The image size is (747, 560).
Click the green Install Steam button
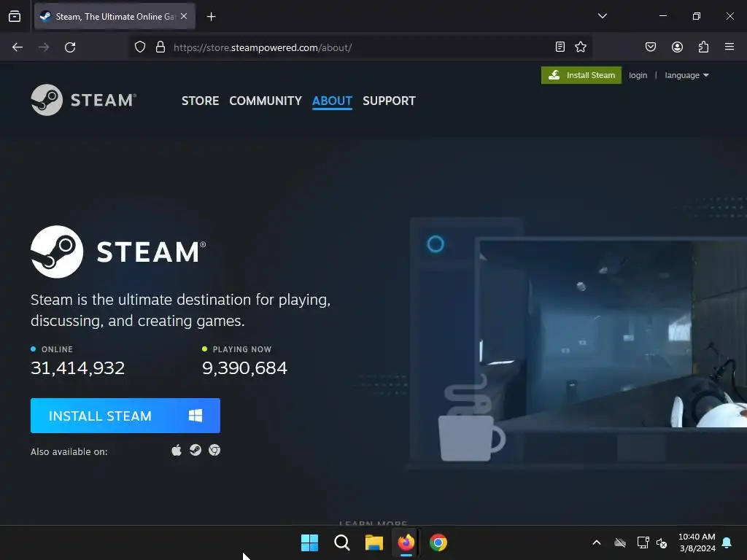pos(581,75)
